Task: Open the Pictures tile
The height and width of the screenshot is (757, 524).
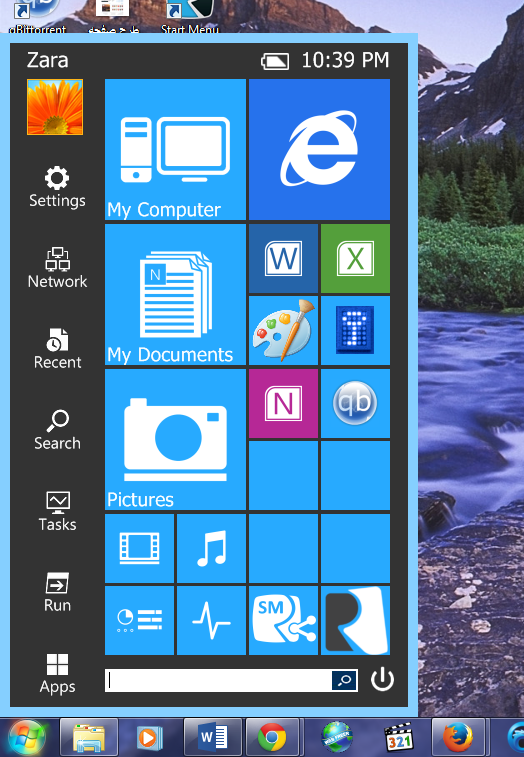Action: [x=175, y=439]
